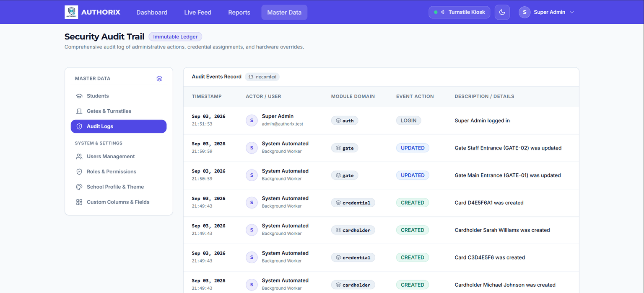Click 'Super Admin logged in' description

(482, 121)
